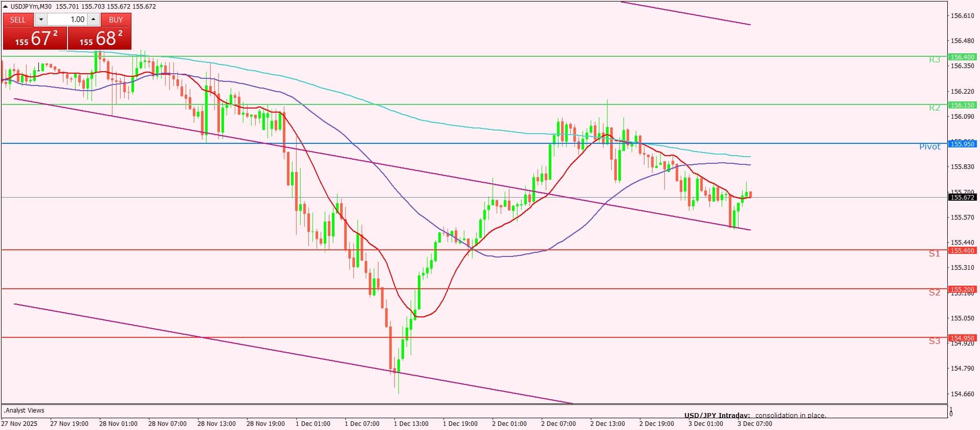Click the 155.703 high value in the title
This screenshot has width=980, height=430.
click(92, 6)
